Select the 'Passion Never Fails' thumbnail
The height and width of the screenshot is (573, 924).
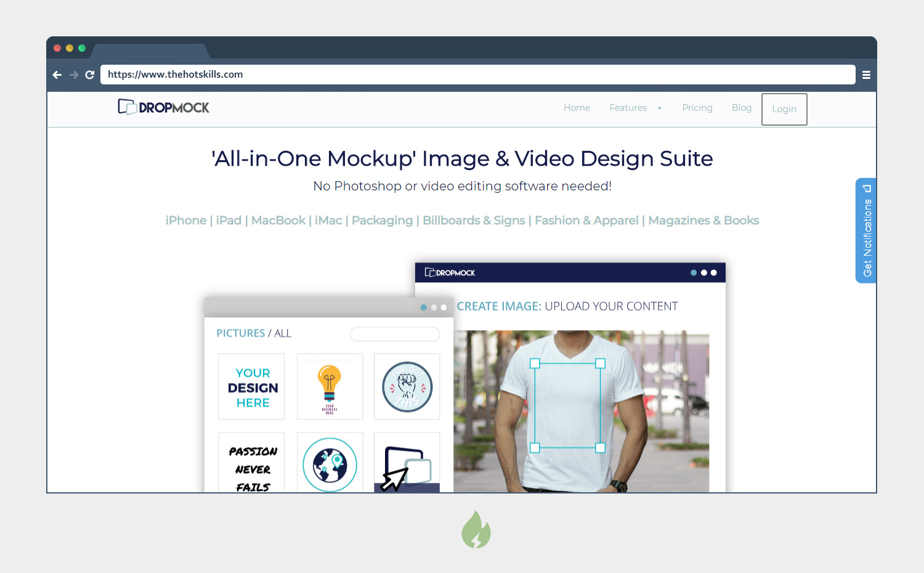252,463
